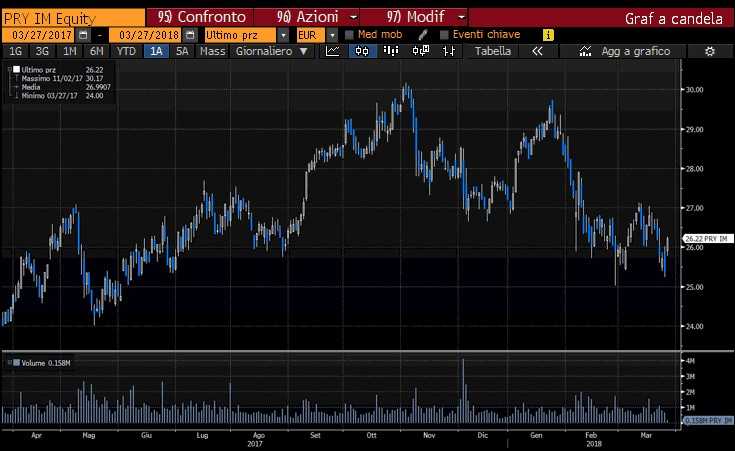Click the Graf a candela title

click(673, 18)
